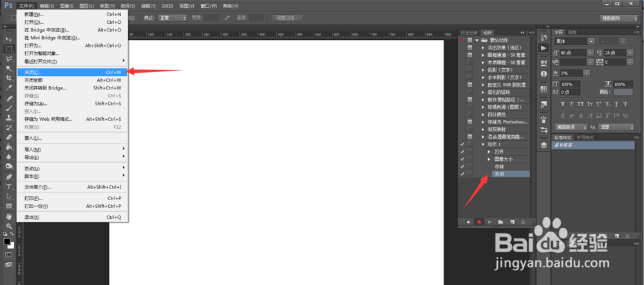This screenshot has width=644, height=285.
Task: Select the Paint Bucket tool
Action: (x=8, y=147)
